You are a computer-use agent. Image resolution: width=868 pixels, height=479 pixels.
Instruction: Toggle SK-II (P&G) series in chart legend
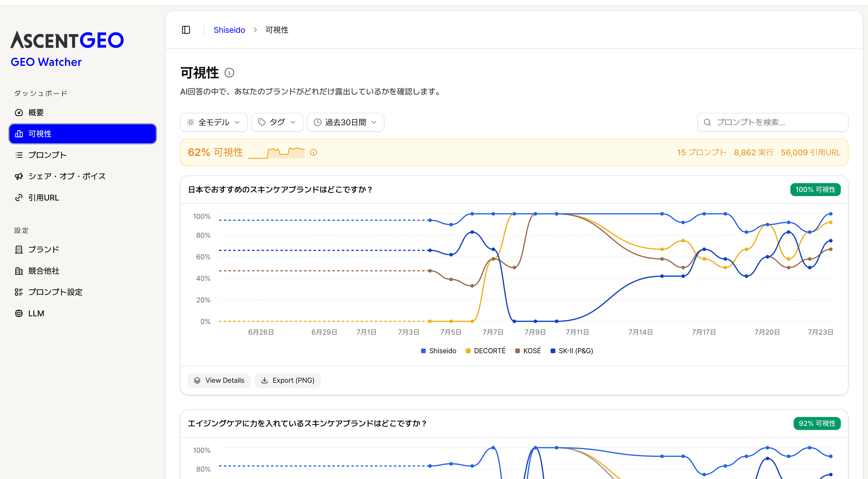[x=572, y=351]
